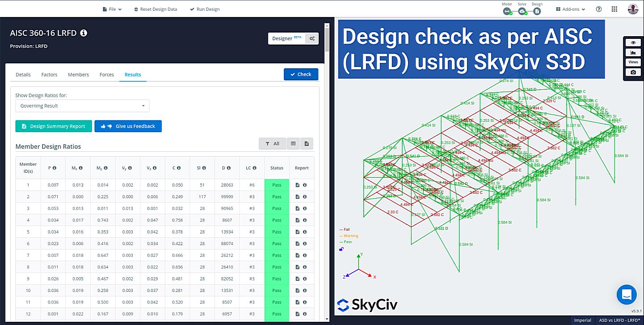Click info icon next to P column
Image resolution: width=644 pixels, height=325 pixels.
coord(55,168)
